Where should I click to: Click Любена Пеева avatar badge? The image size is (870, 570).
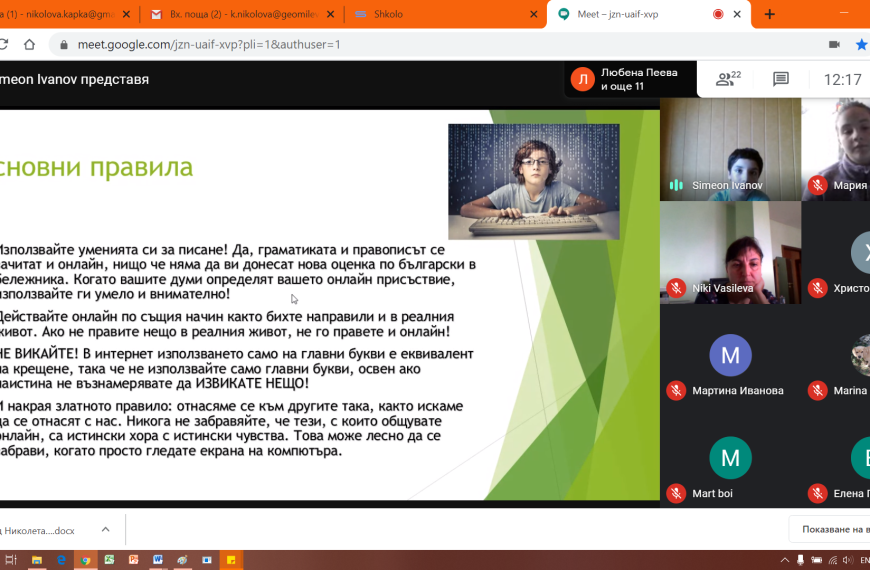tap(583, 79)
